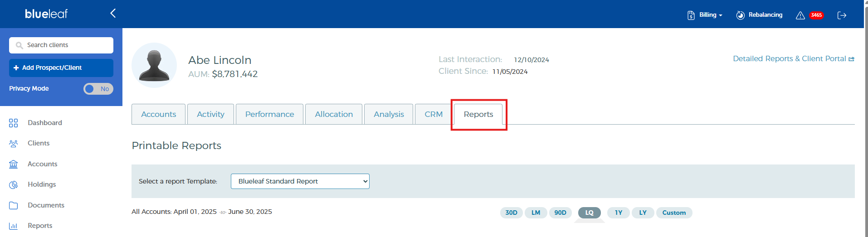This screenshot has height=237, width=868.
Task: Click Add Prospect/Client button
Action: click(x=61, y=68)
